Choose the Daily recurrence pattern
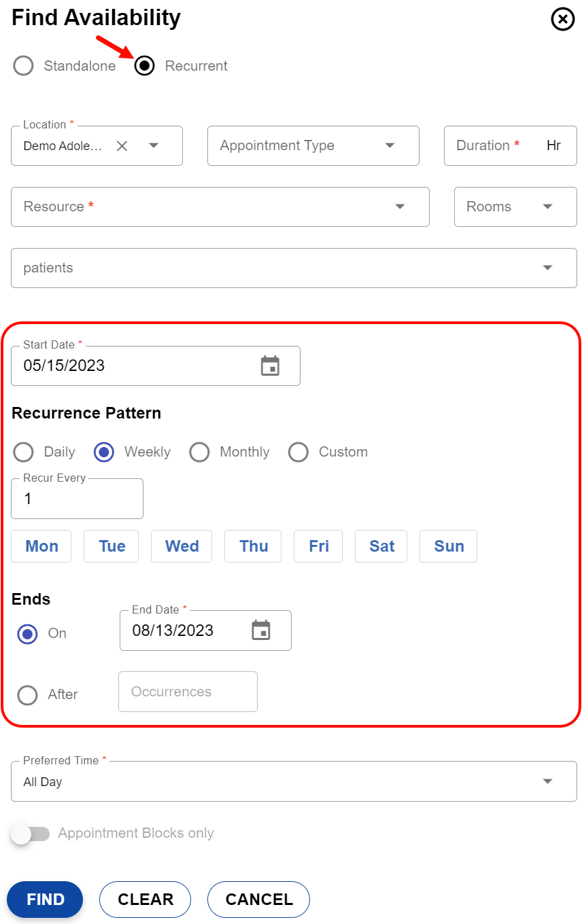Image resolution: width=582 pixels, height=924 pixels. click(x=24, y=452)
